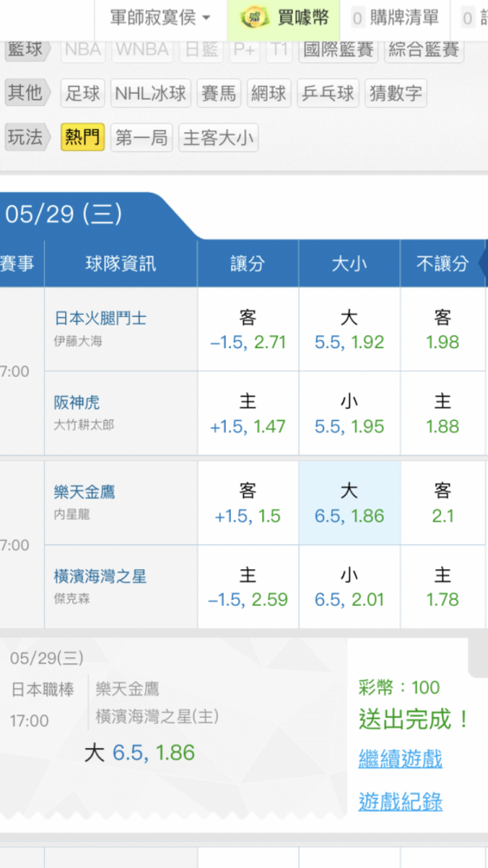Select the 綜合籃賽 filter
The width and height of the screenshot is (488, 868).
(x=424, y=49)
